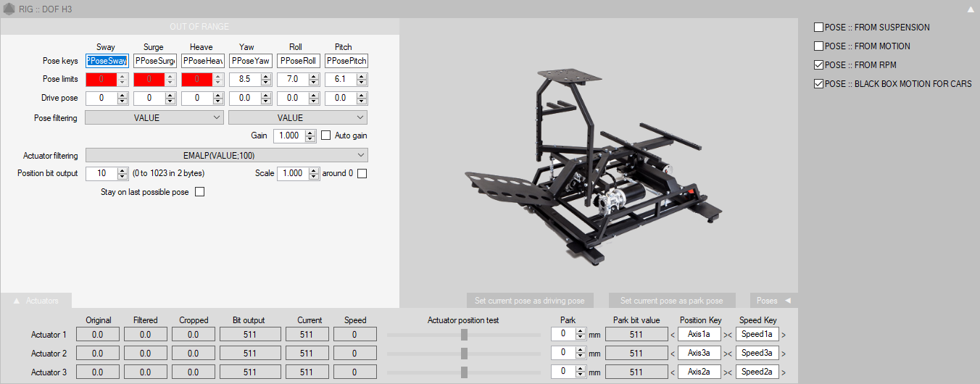Collapse the rig panel with top-right arrow
980x384 pixels.
(x=971, y=9)
